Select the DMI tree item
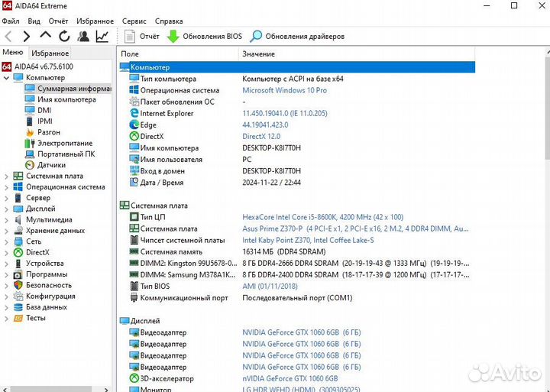550x392 pixels. 44,110
